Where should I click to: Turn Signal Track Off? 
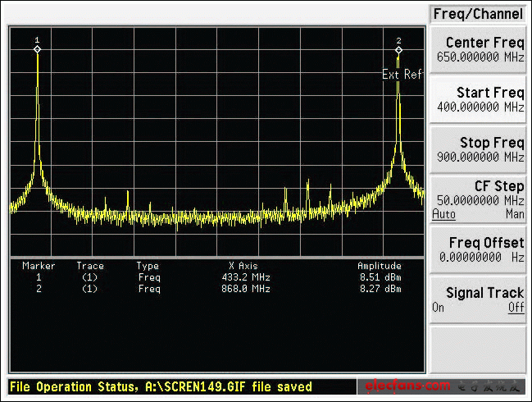pos(516,307)
